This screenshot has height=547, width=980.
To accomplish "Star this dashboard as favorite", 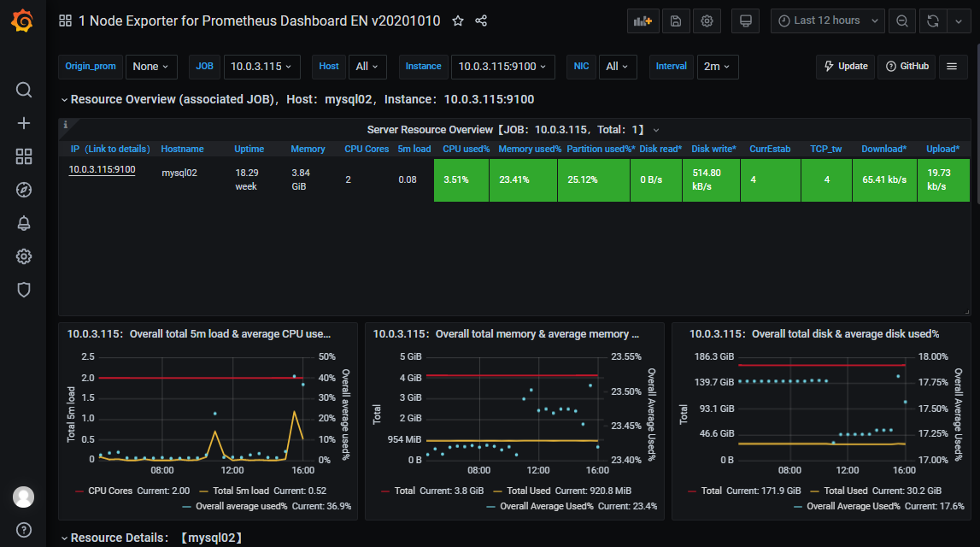I will pyautogui.click(x=458, y=21).
